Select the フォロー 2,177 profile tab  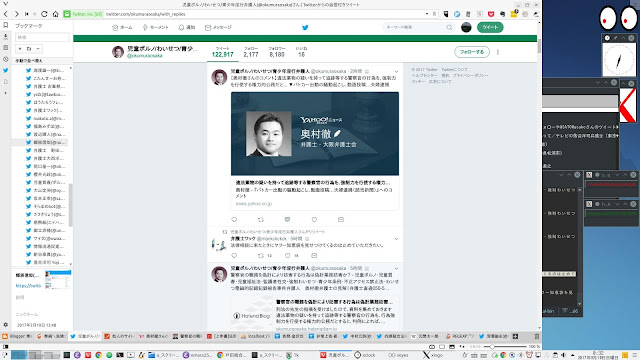[251, 52]
